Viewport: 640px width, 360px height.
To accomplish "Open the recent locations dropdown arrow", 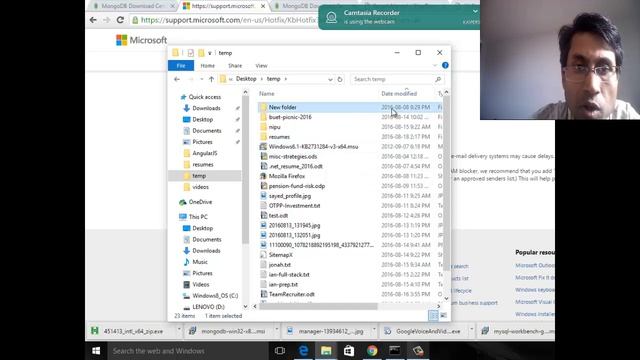I will [x=202, y=79].
